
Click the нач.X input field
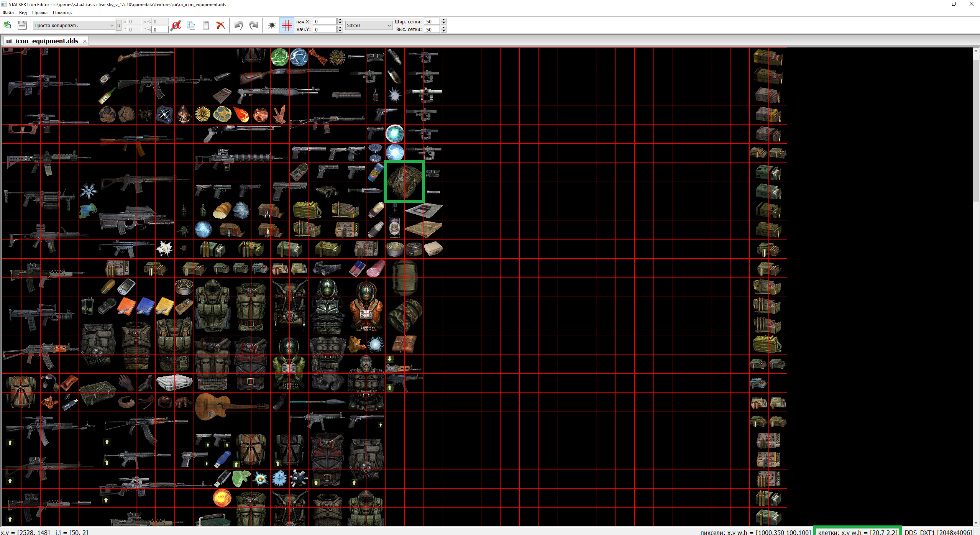coord(324,21)
